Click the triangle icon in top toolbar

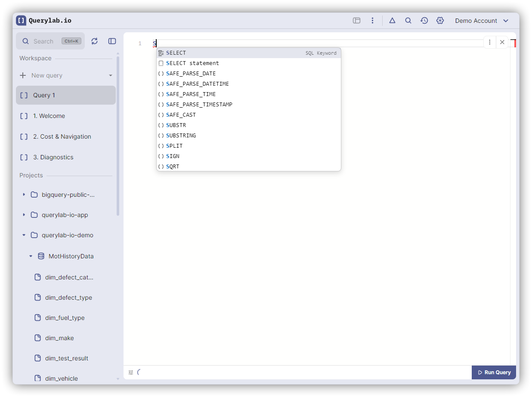pyautogui.click(x=392, y=21)
